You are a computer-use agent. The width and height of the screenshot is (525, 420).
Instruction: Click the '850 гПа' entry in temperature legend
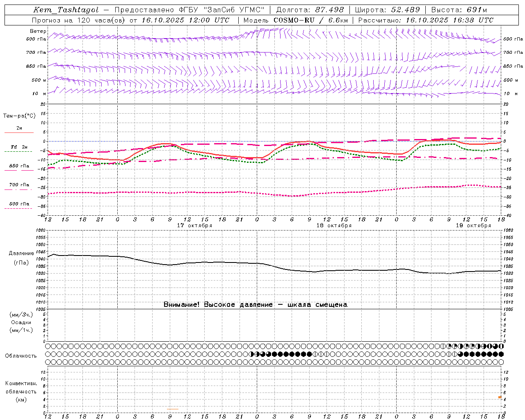click(x=19, y=166)
